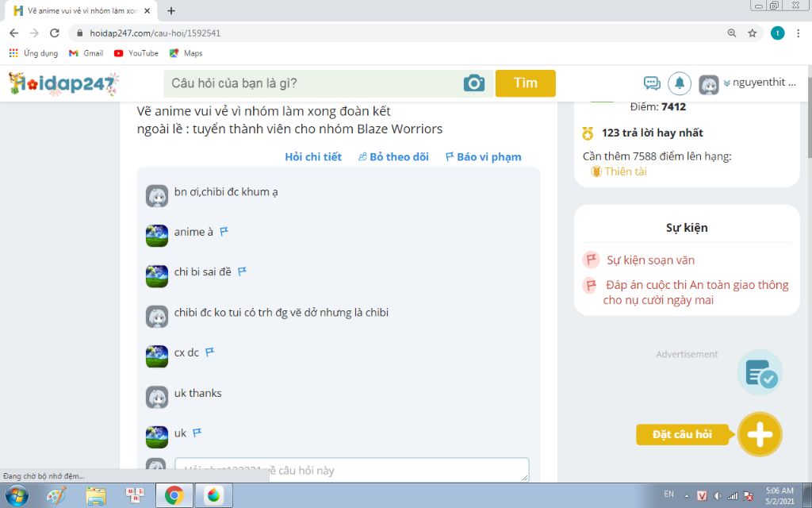Expand the nguyenthit account dropdown
The height and width of the screenshot is (508, 812).
point(760,83)
